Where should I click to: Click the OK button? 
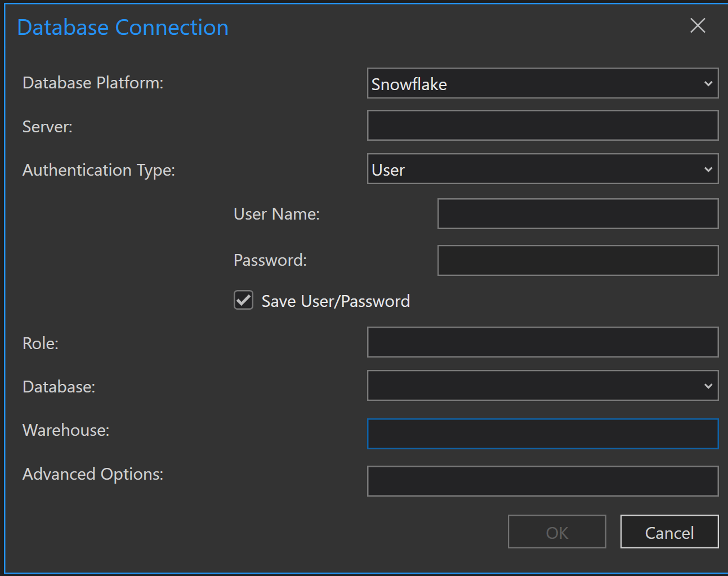coord(557,532)
